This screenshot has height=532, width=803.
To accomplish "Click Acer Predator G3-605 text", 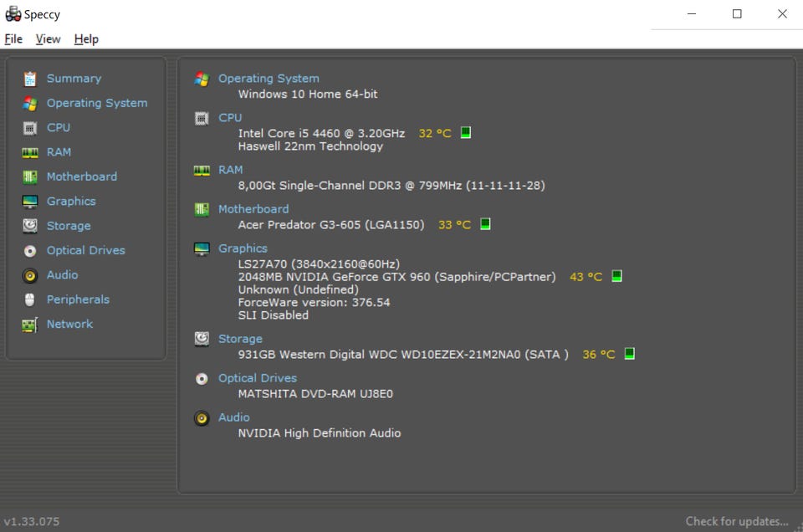I will click(x=331, y=225).
